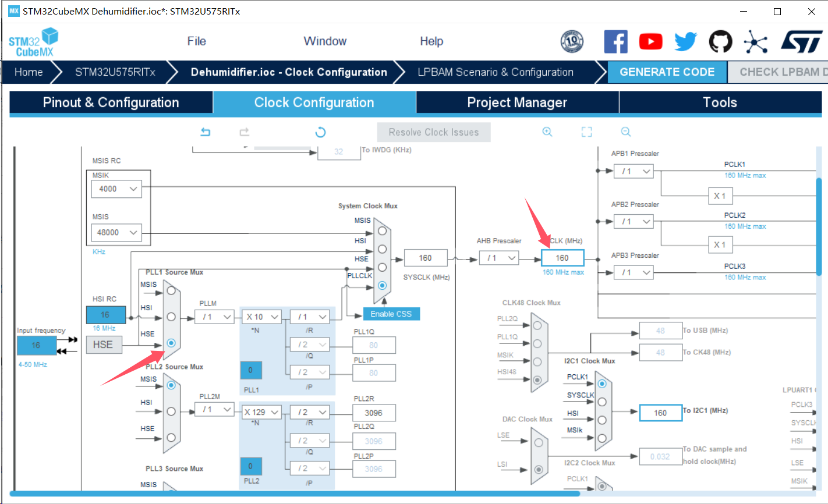Open the APB3 Prescaler dropdown

click(x=634, y=272)
